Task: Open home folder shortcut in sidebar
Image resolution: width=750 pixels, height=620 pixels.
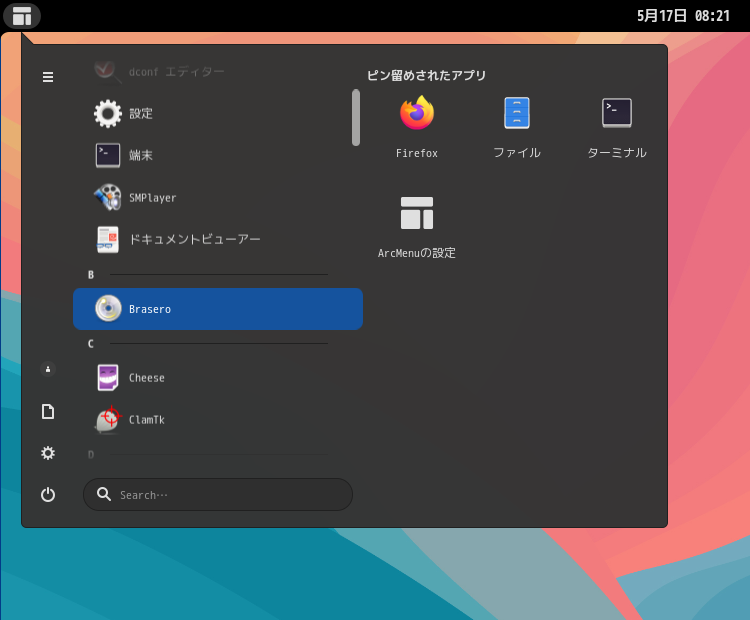Action: (x=48, y=369)
